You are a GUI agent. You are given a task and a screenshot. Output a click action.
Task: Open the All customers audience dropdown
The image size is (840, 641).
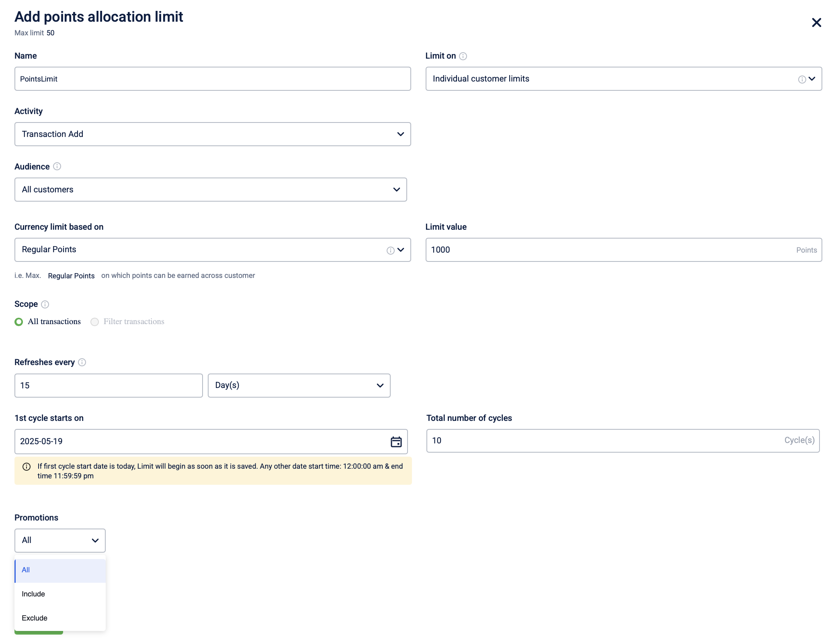[211, 190]
